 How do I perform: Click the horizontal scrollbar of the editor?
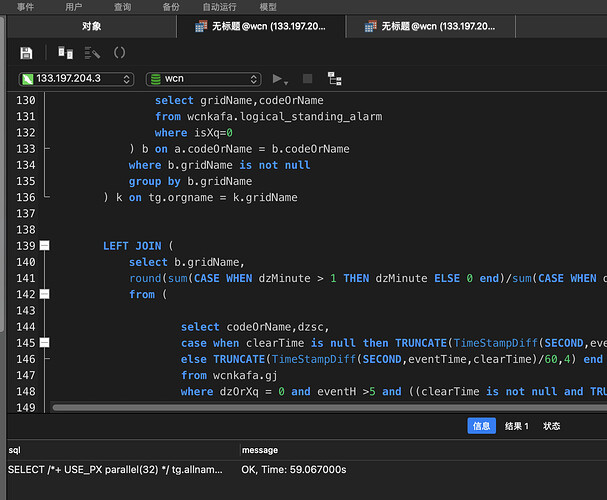[x=329, y=407]
